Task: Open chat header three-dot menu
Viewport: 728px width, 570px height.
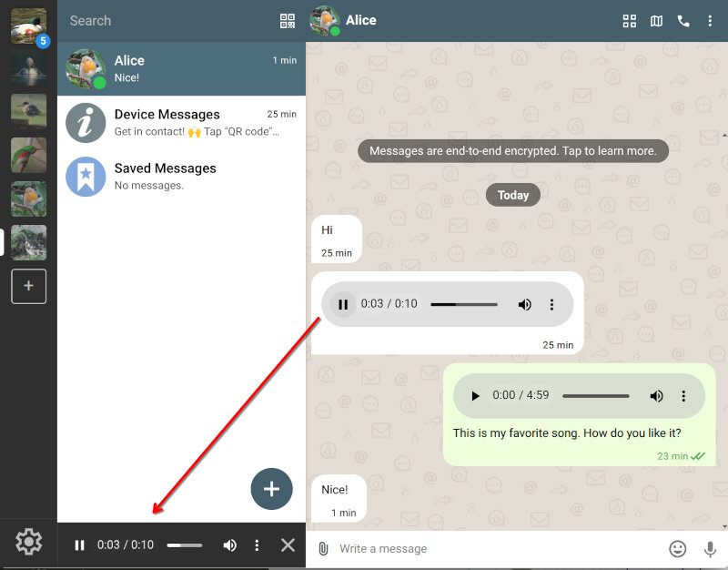Action: click(x=710, y=21)
